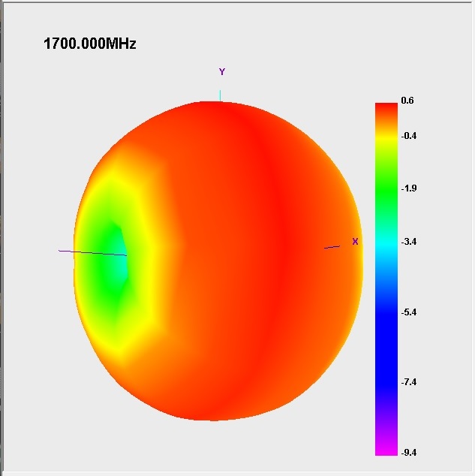Click the -7.4 color scale value
Viewport: 475px width, 476px height.
point(408,382)
